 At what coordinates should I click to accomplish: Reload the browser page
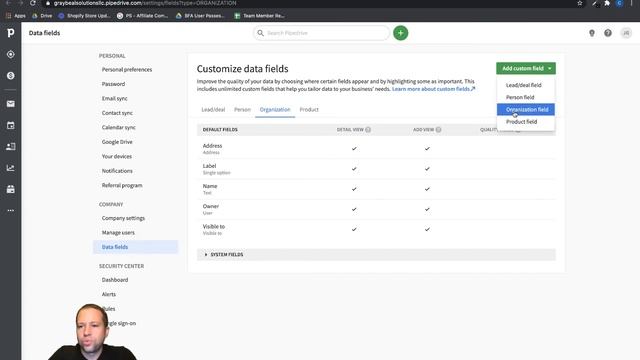33,3
